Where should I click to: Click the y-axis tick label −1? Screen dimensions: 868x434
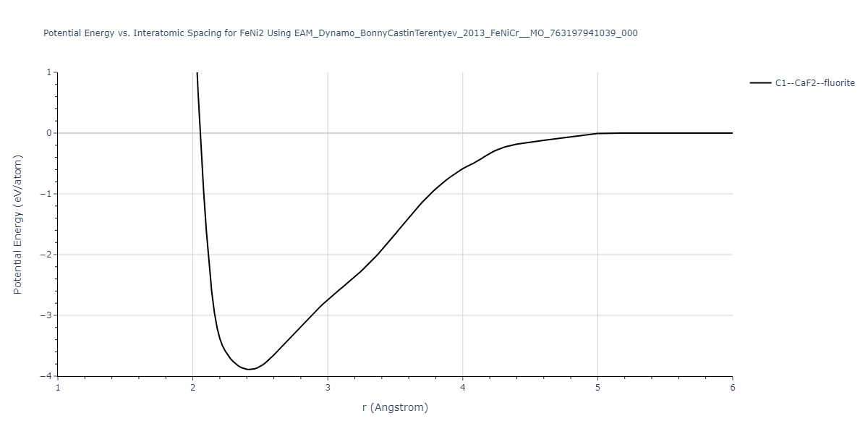46,194
